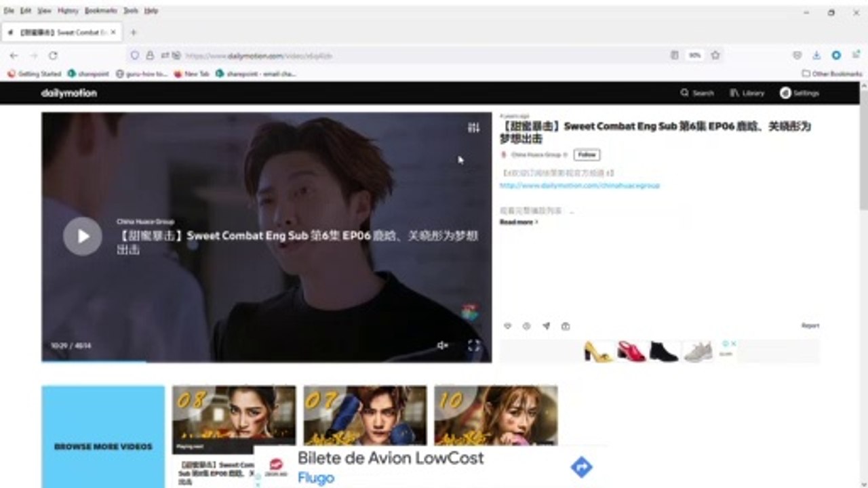Open the Dailymotion Library

tap(747, 93)
